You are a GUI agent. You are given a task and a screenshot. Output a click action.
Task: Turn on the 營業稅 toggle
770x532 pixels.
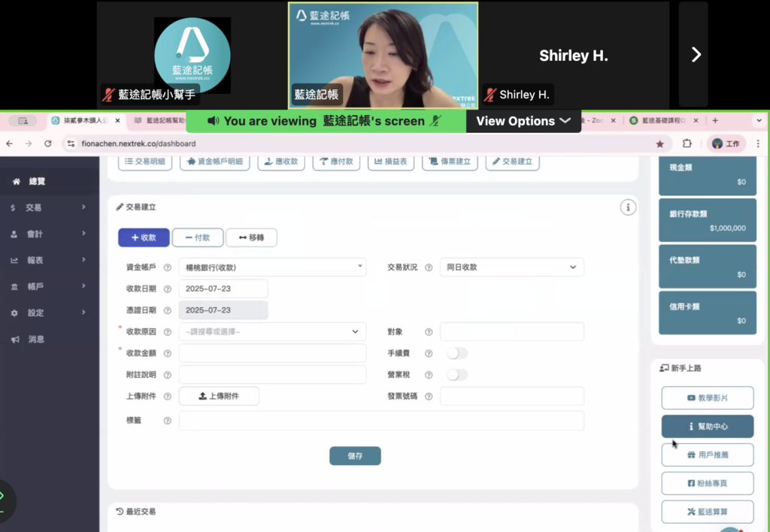(456, 375)
